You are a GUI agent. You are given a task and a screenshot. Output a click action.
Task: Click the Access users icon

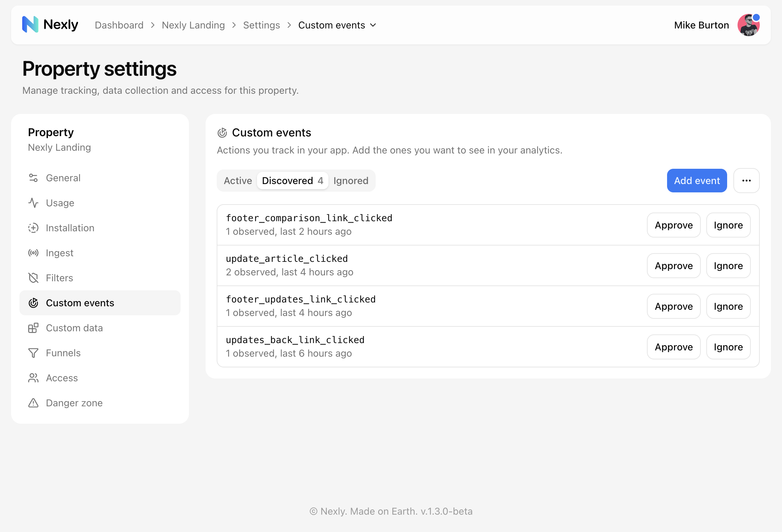pyautogui.click(x=33, y=378)
